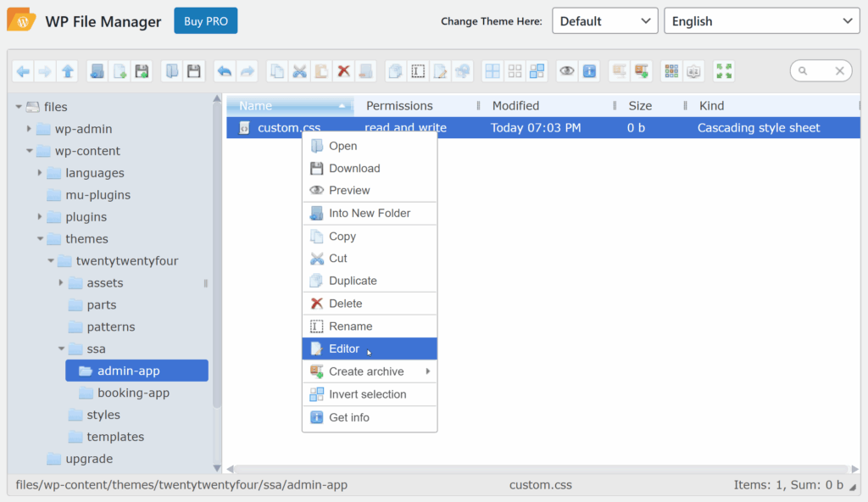Screen dimensions: 868x502
Task: Create a new file with the toolbar icon
Action: 119,70
